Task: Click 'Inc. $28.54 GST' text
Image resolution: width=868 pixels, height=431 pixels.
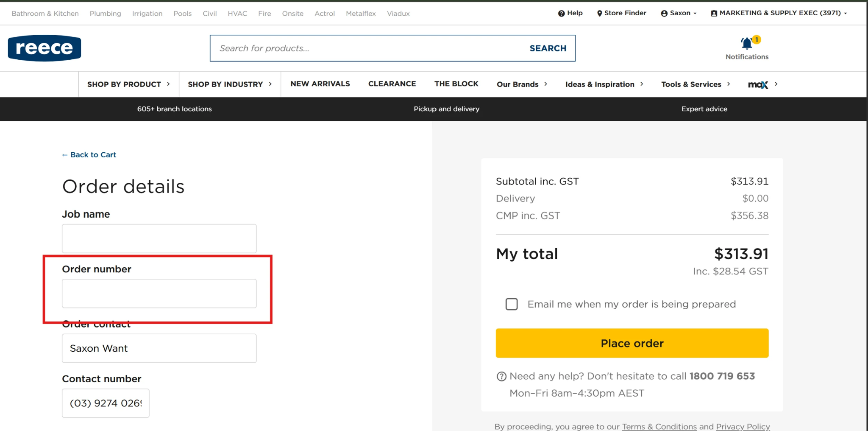Action: tap(730, 271)
